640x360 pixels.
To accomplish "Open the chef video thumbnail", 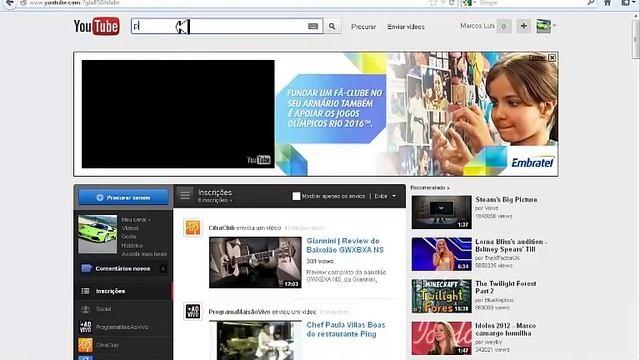I will 255,340.
